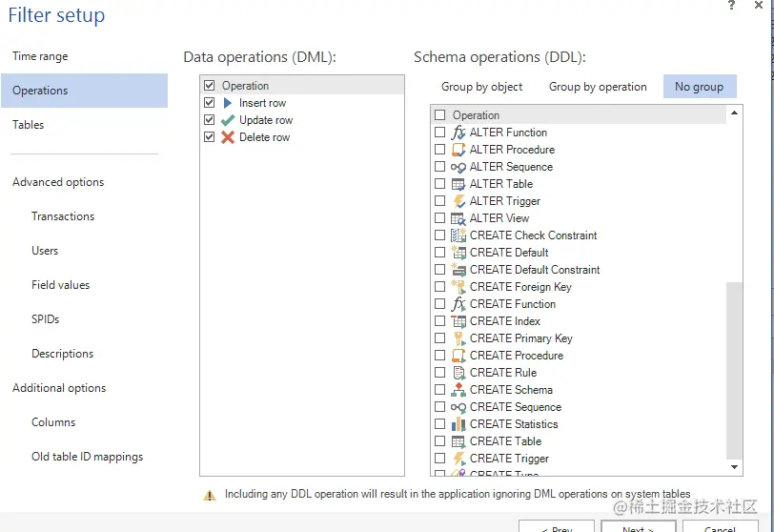
Task: Open the Time range page
Action: click(40, 56)
